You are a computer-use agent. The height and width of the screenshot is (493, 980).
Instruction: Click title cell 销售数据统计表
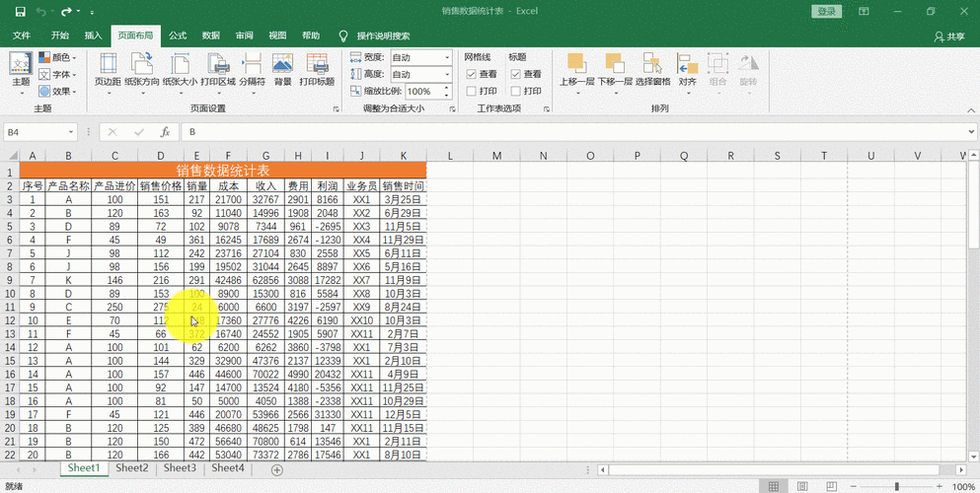pyautogui.click(x=223, y=171)
